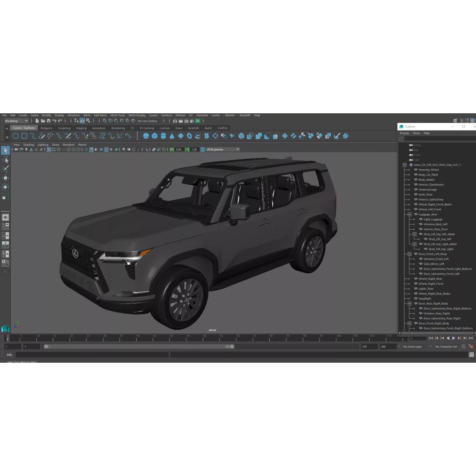Click the Redo arrow icon
This screenshot has width=476, height=476.
coord(60,121)
